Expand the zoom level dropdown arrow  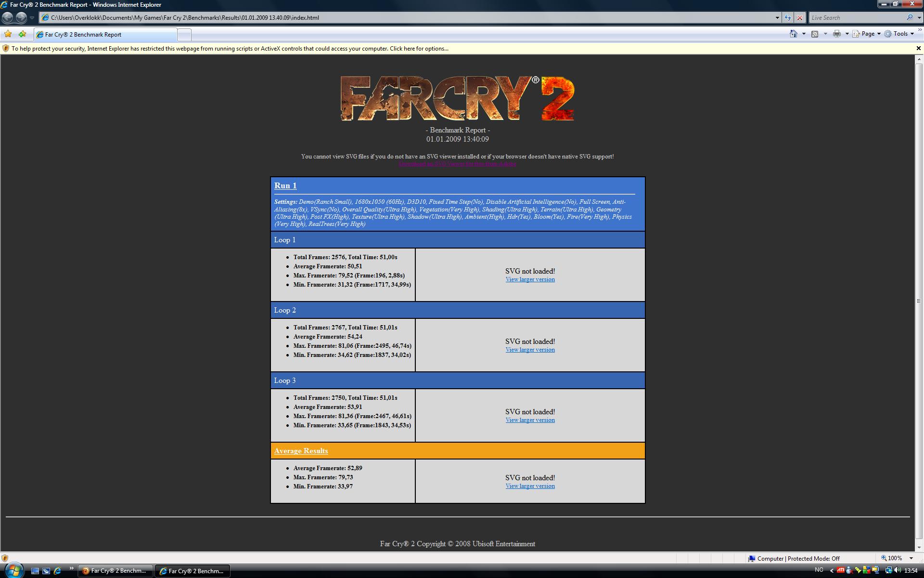[x=911, y=558]
